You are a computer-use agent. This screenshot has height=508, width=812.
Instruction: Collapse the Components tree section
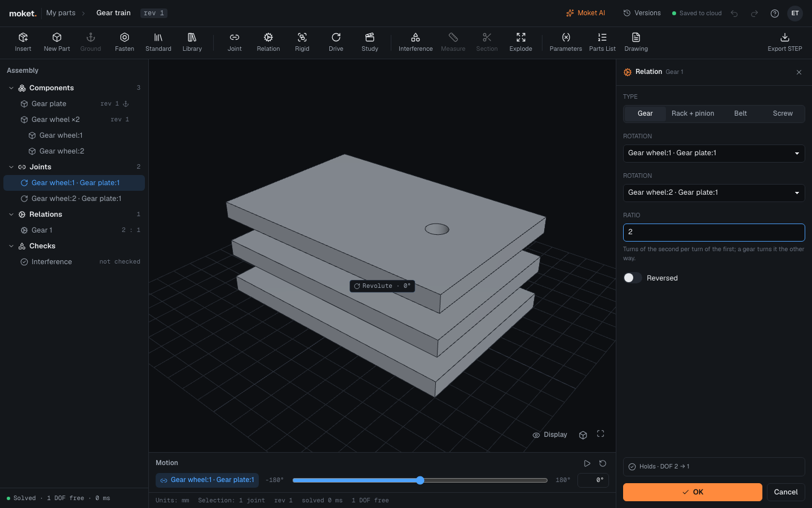(x=11, y=88)
